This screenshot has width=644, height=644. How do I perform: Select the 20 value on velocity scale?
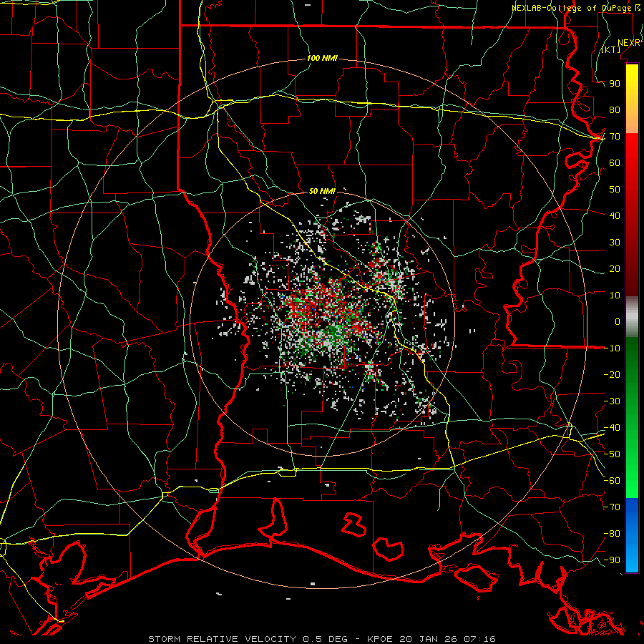[615, 268]
